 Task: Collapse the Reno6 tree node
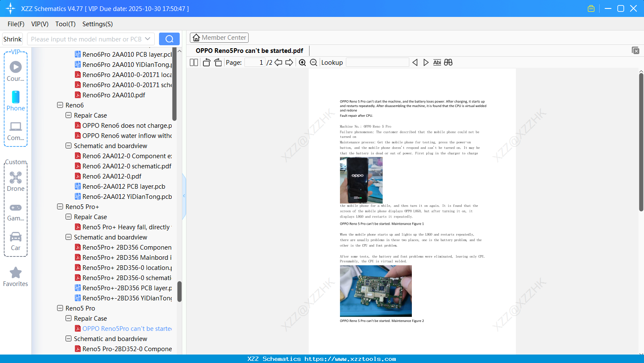(x=60, y=105)
